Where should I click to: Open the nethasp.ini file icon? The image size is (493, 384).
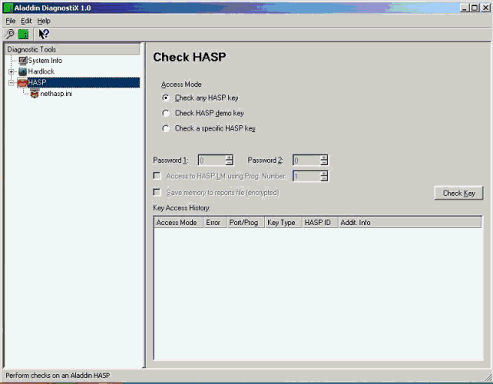coord(34,94)
